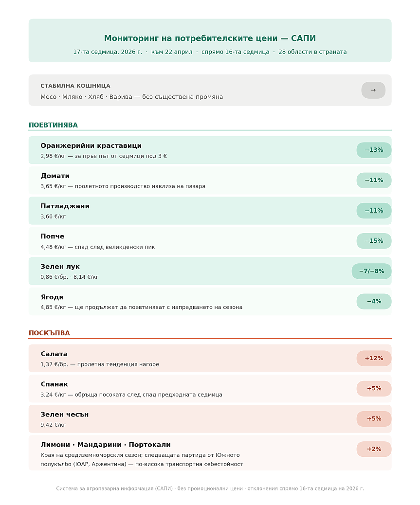
Task: Select the Домати product title
Action: point(55,176)
